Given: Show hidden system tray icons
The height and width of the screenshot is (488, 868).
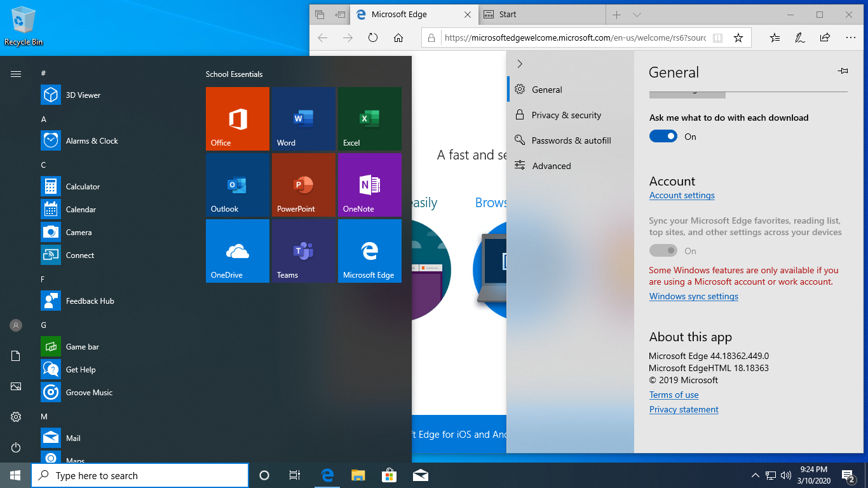Looking at the screenshot, I should click(x=755, y=475).
